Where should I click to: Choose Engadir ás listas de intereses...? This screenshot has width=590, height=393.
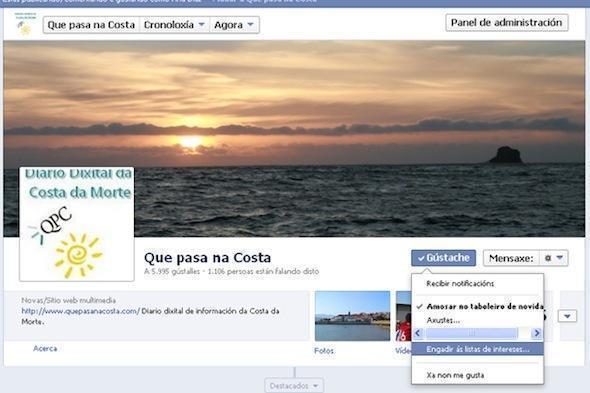[477, 349]
